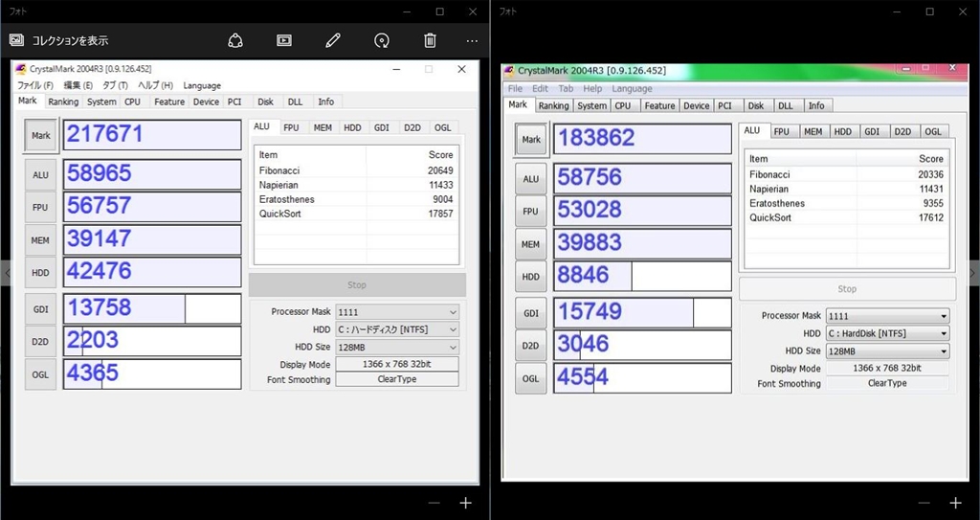Start slideshow from the Photos toolbar

(x=284, y=40)
